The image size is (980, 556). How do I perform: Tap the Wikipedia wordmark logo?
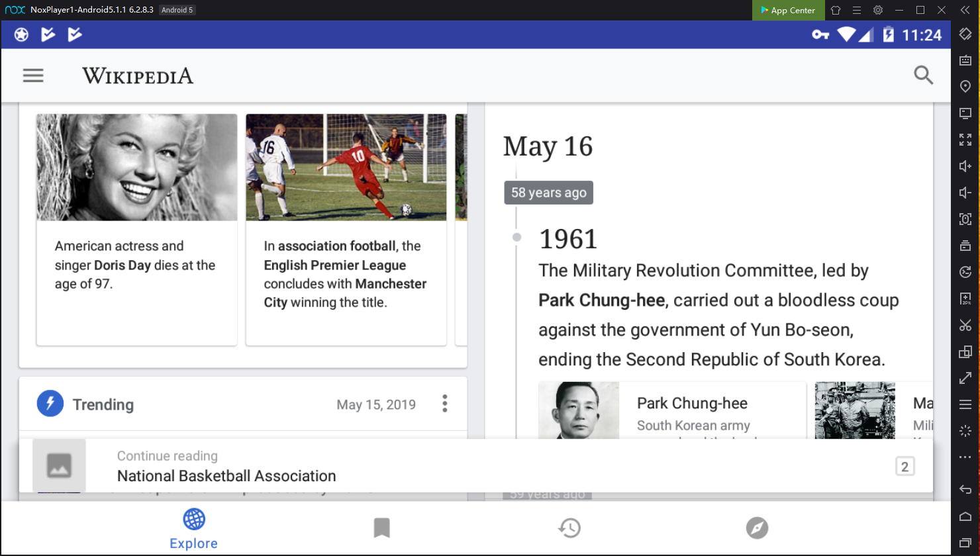[x=138, y=76]
